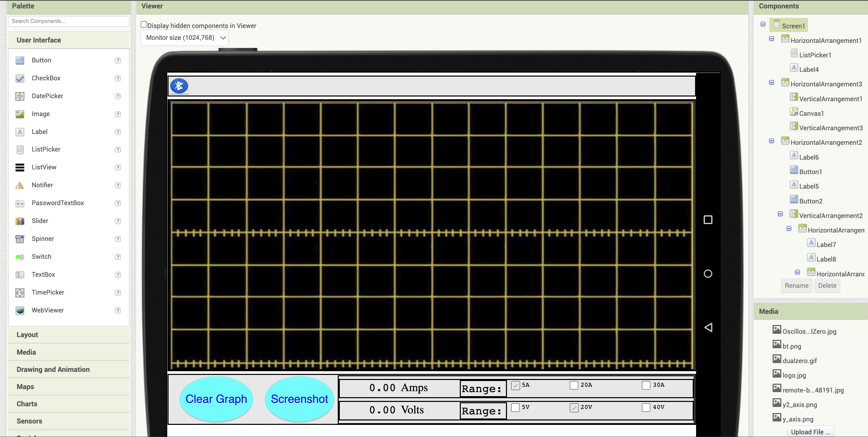This screenshot has height=437, width=868.
Task: Click the Rename button under Components
Action: (x=796, y=285)
